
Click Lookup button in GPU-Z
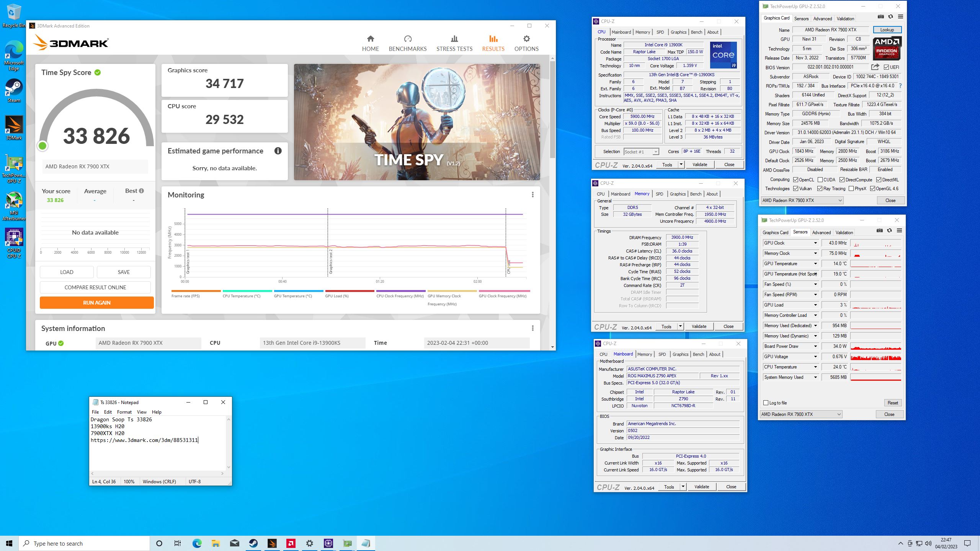click(x=887, y=30)
